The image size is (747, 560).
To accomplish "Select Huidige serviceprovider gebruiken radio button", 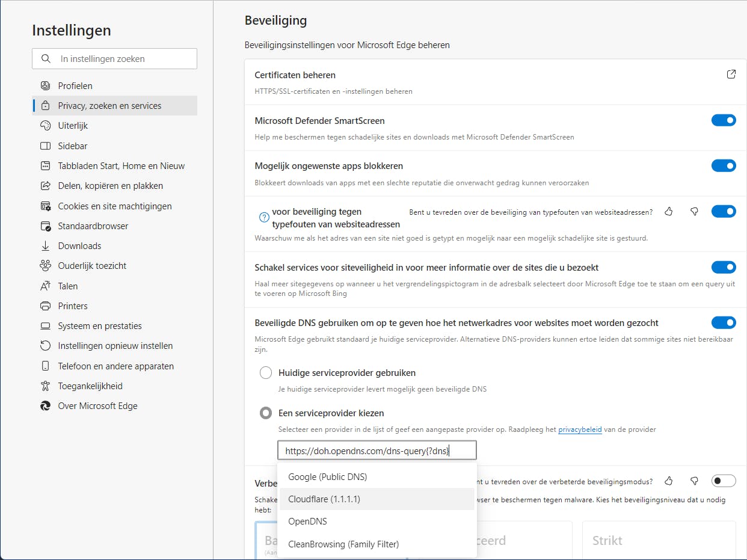I will click(x=266, y=373).
